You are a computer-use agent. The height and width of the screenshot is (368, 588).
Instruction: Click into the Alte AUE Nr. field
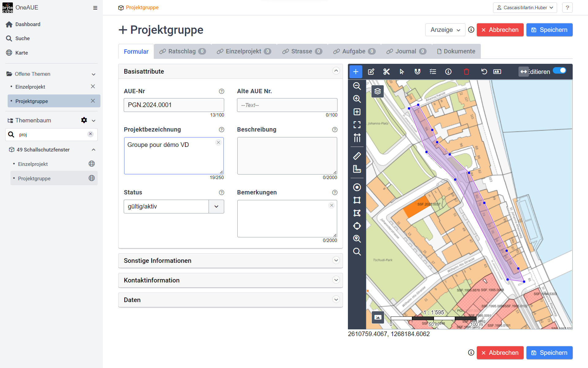pyautogui.click(x=287, y=105)
